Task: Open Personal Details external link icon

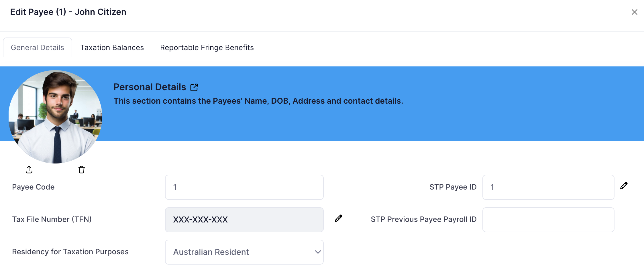Action: point(194,87)
